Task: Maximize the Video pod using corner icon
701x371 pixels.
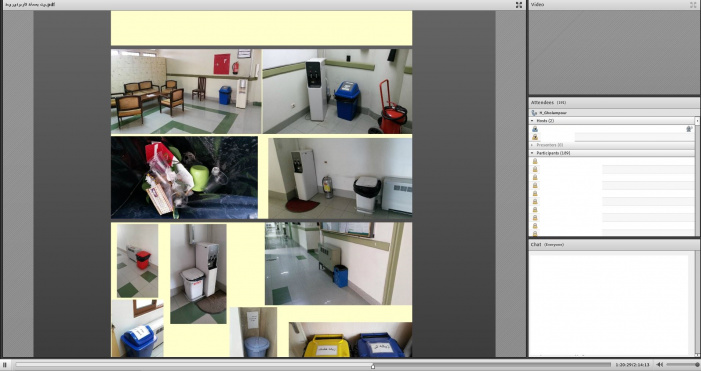Action: 693,5
